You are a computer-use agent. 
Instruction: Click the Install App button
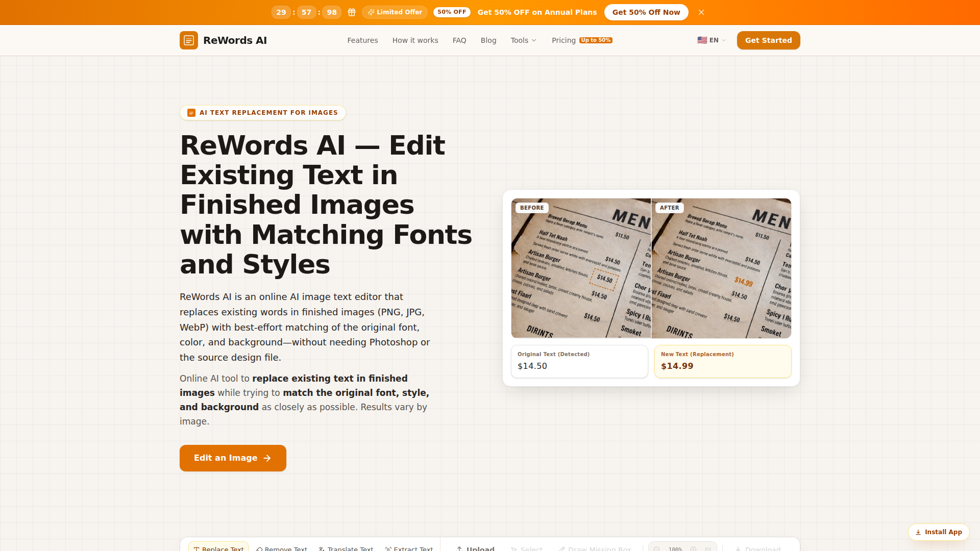click(938, 532)
